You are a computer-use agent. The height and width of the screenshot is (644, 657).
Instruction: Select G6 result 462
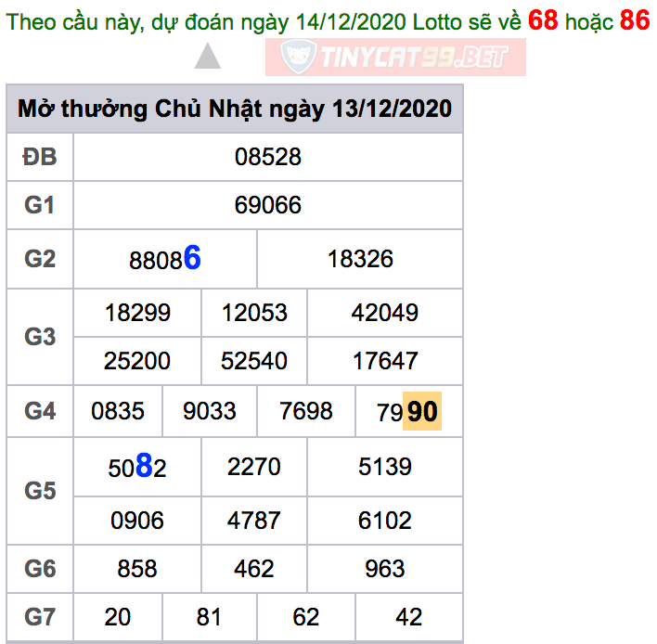click(254, 569)
